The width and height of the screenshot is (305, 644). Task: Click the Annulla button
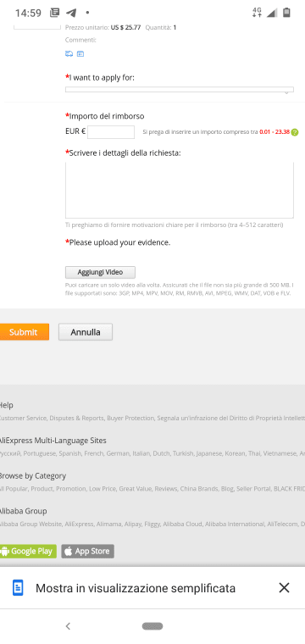(86, 332)
